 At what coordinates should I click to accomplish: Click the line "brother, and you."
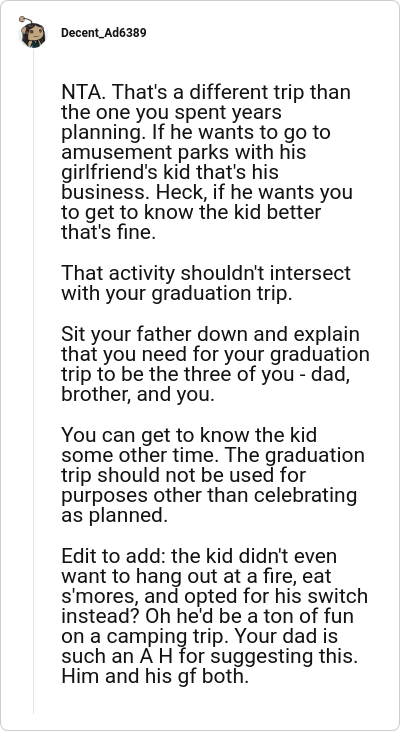(138, 394)
